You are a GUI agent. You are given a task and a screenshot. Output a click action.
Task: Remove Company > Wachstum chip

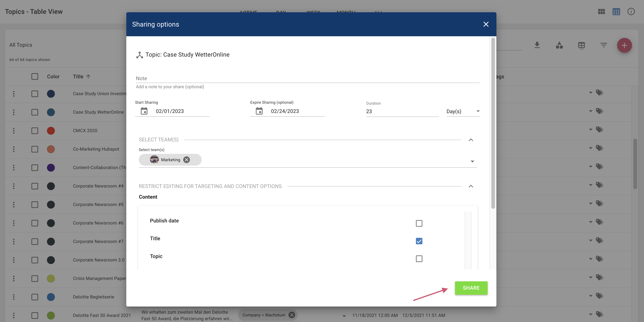[x=291, y=315]
